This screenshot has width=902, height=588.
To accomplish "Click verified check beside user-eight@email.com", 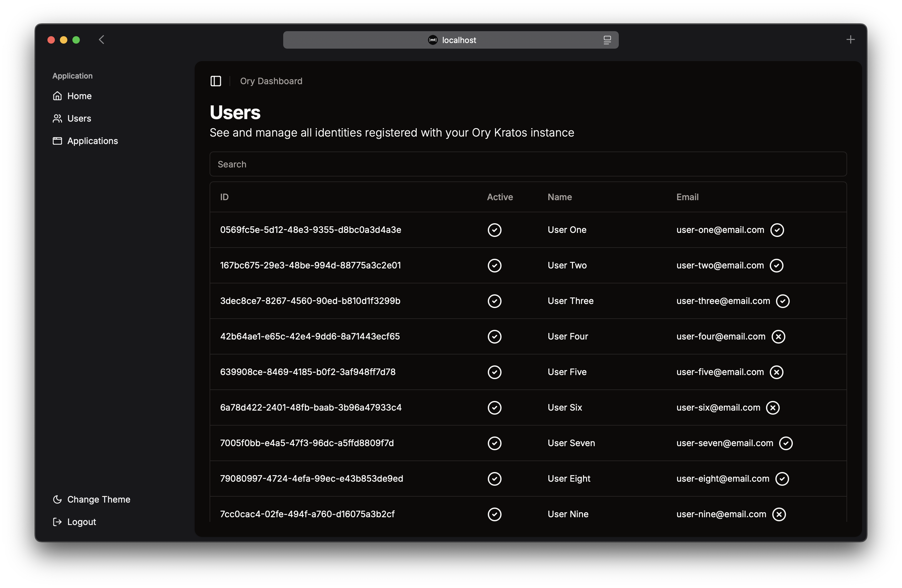I will click(x=782, y=479).
